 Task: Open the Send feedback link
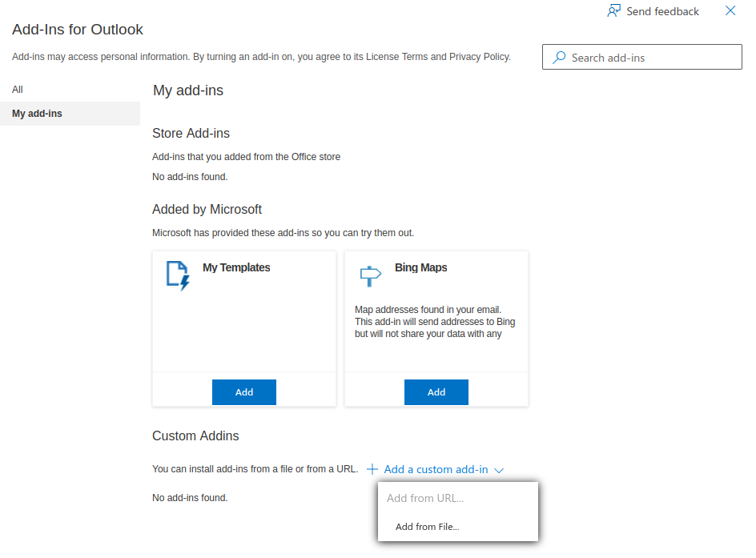coord(662,11)
